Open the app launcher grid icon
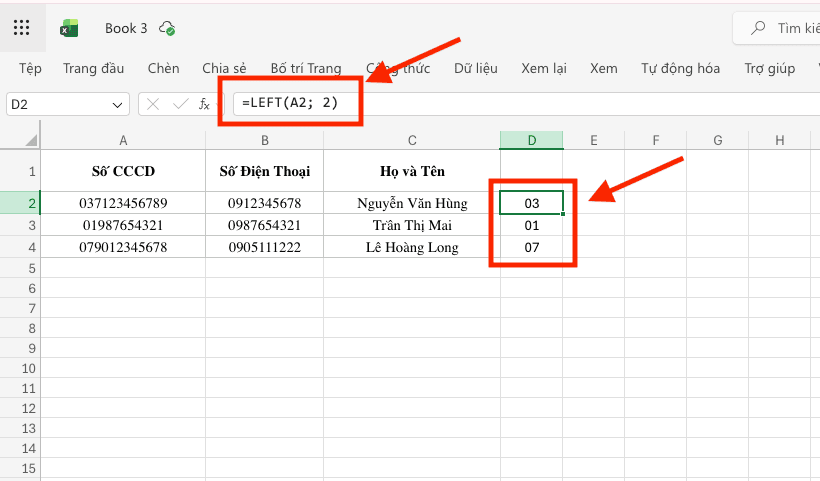Viewport: 820px width, 481px height. pos(21,28)
